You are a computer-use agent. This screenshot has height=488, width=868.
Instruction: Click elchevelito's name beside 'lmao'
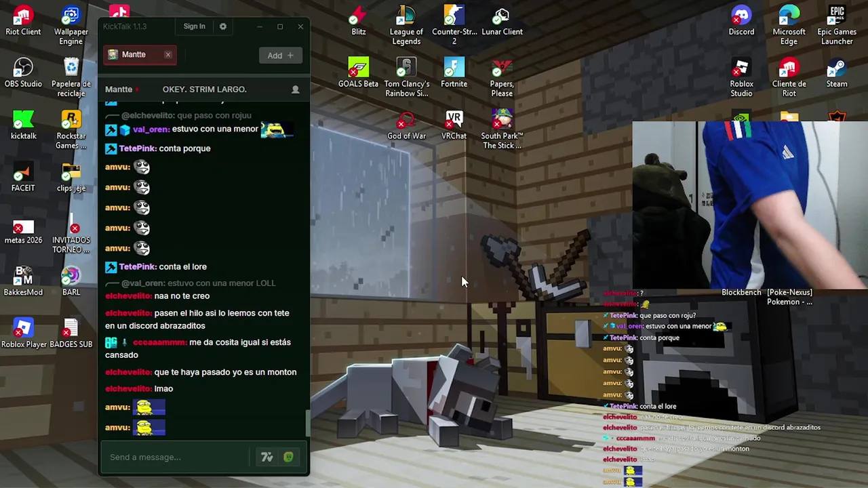(128, 388)
